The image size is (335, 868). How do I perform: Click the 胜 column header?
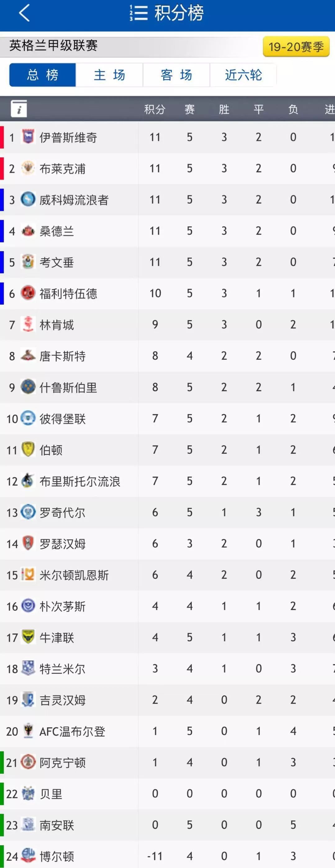pyautogui.click(x=224, y=109)
